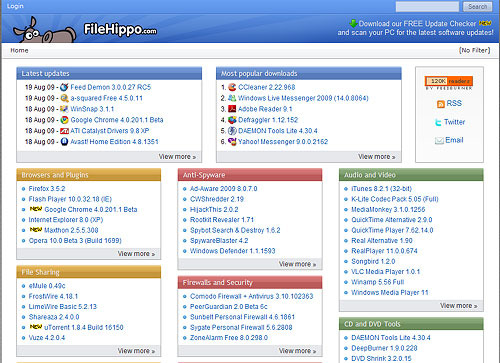Open the Login link
Image resolution: width=500 pixels, height=363 pixels.
pos(15,6)
